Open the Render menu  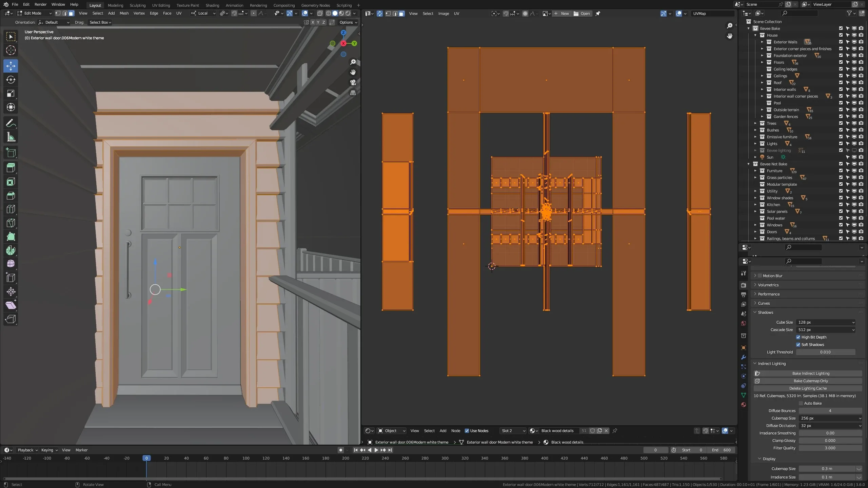pos(40,4)
